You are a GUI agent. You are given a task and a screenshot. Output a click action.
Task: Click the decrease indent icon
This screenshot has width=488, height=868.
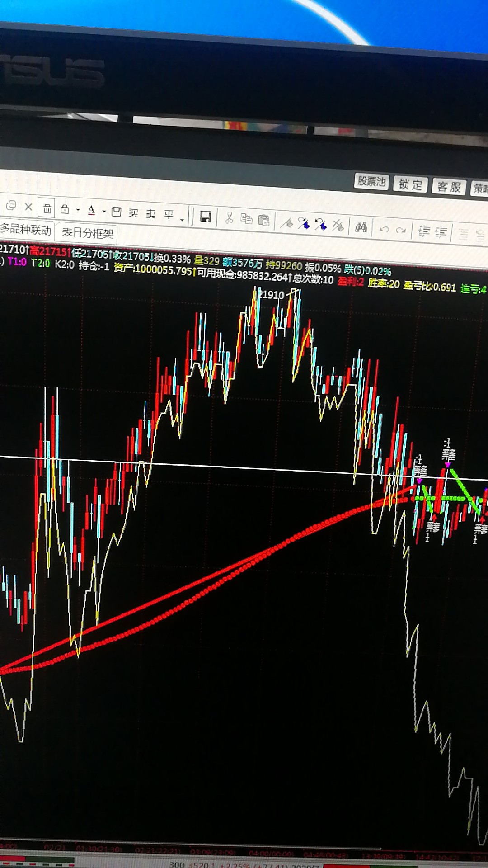pyautogui.click(x=441, y=232)
